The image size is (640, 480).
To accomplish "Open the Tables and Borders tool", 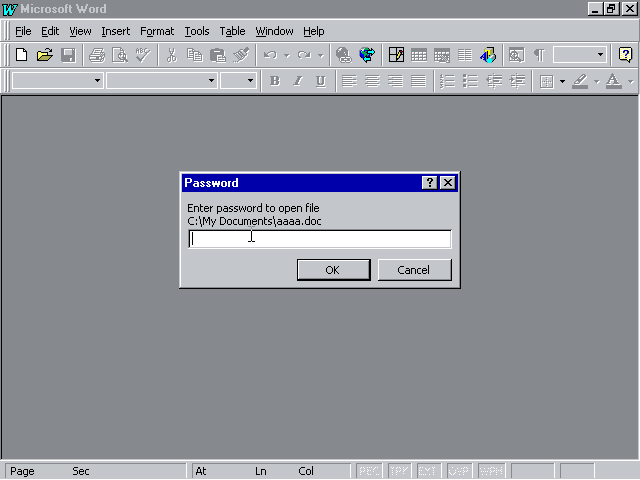I will (x=396, y=55).
